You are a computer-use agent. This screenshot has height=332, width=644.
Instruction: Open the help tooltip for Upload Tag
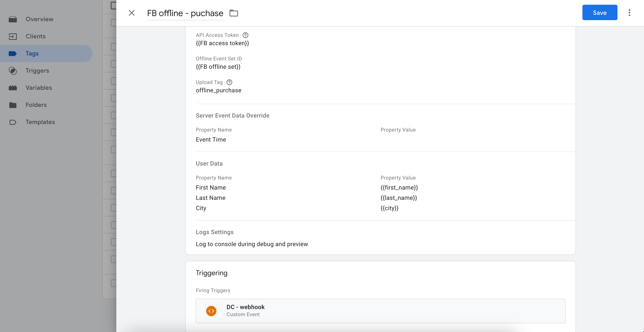tap(229, 82)
